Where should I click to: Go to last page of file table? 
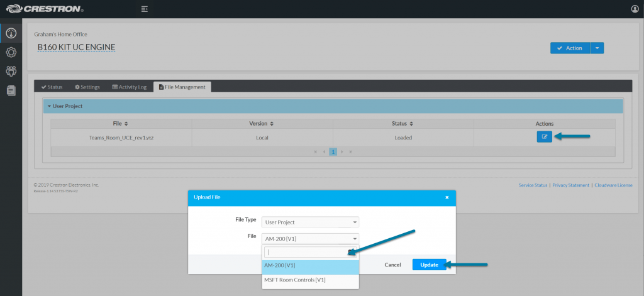coord(351,152)
